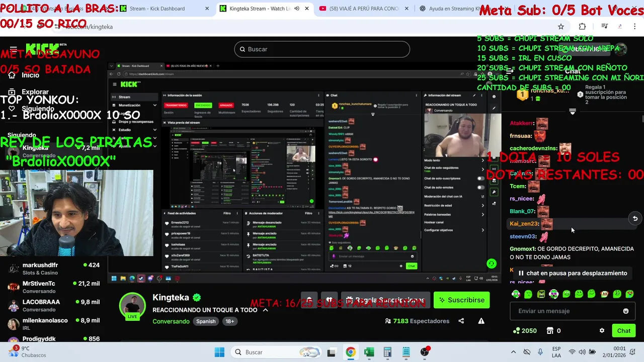
Task: Open OBS Studio from the taskbar
Action: point(425,352)
